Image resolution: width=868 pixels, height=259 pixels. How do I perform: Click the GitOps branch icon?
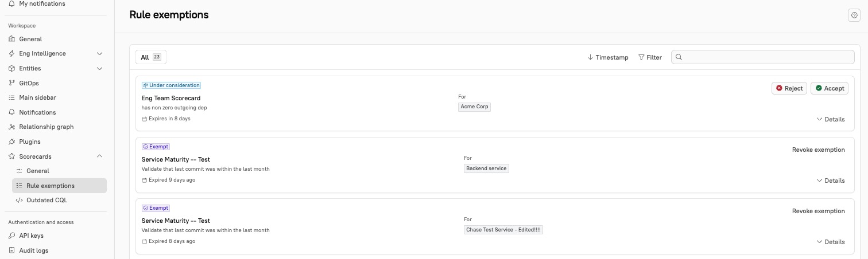11,83
